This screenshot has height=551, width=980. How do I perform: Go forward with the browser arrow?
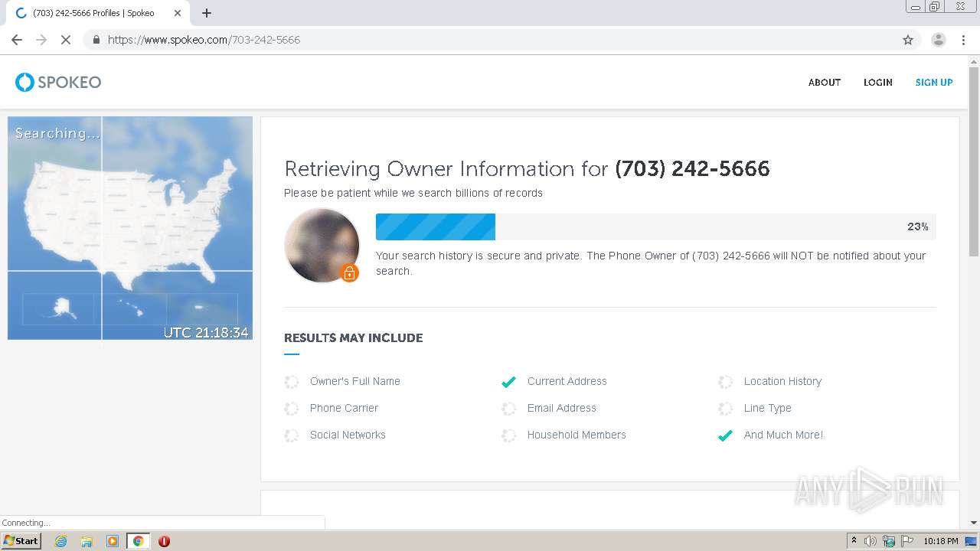[41, 40]
